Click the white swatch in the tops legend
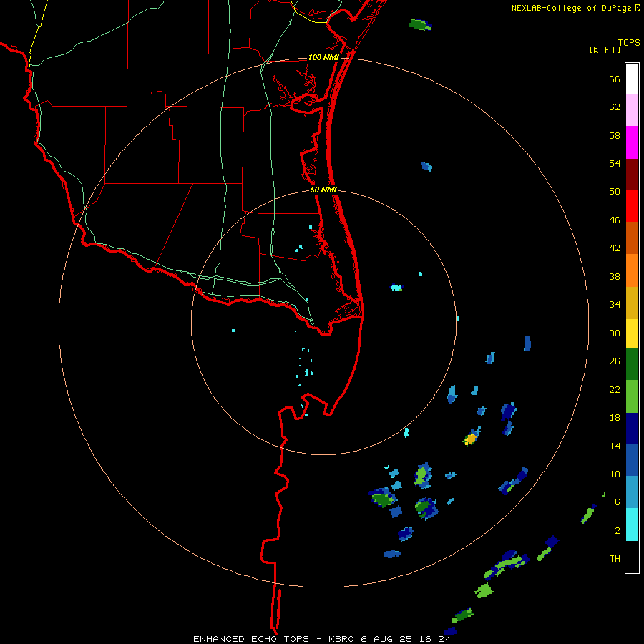 (x=632, y=79)
